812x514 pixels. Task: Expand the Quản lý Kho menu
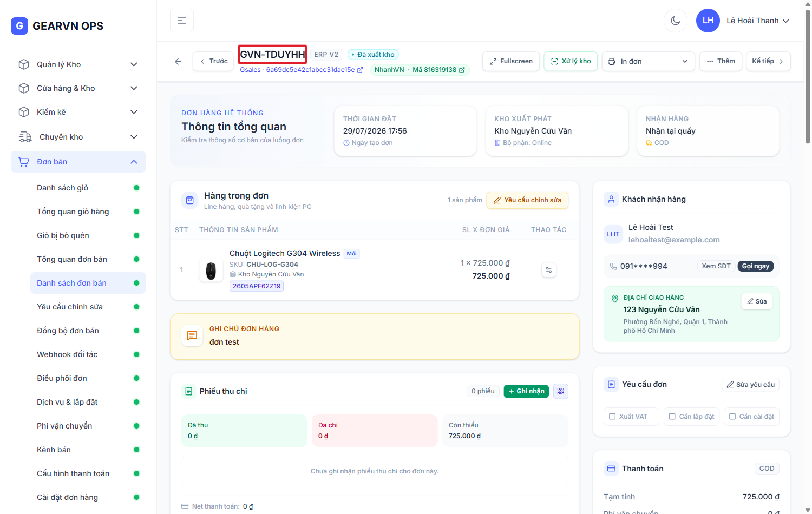(x=78, y=64)
